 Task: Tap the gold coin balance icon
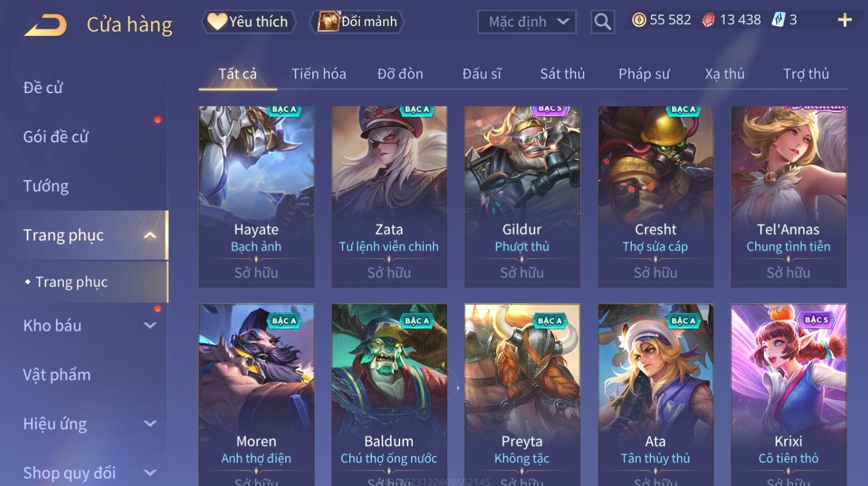point(639,20)
